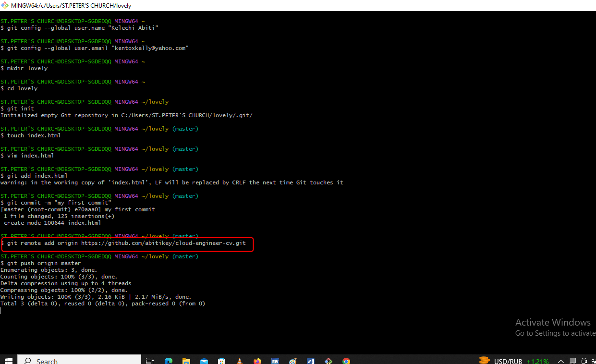Click the 'vim index.html' command line
Screen dimensions: 596x364
(27, 156)
